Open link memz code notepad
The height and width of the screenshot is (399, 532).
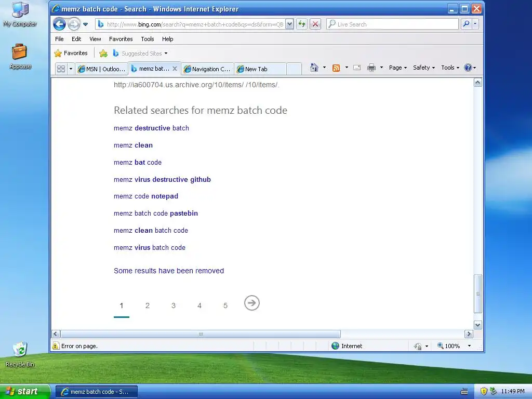[146, 196]
